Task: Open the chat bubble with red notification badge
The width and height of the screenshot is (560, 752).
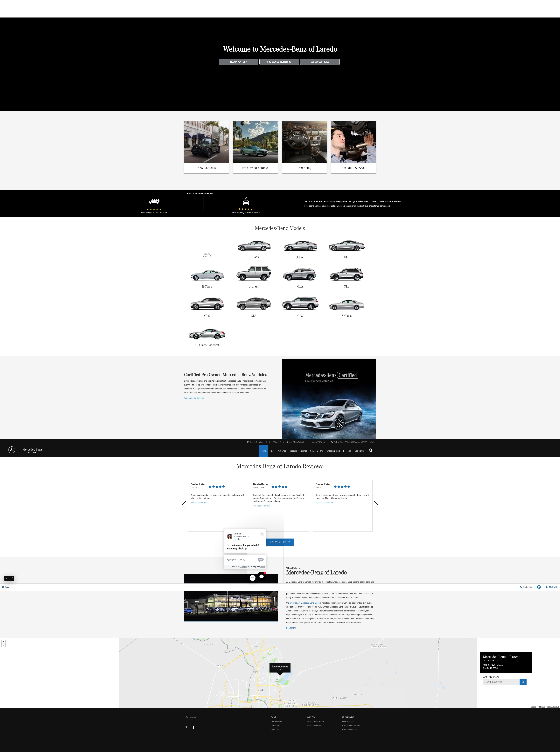Action: point(261,576)
